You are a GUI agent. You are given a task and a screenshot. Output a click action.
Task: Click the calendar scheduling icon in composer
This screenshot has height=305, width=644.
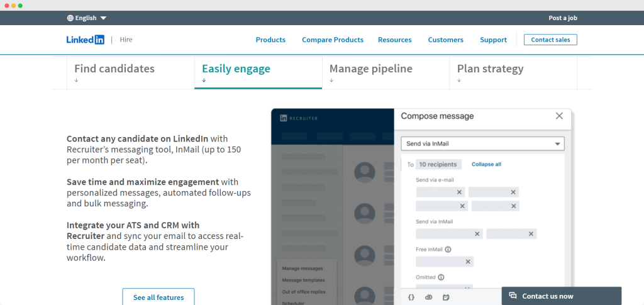coord(446,296)
